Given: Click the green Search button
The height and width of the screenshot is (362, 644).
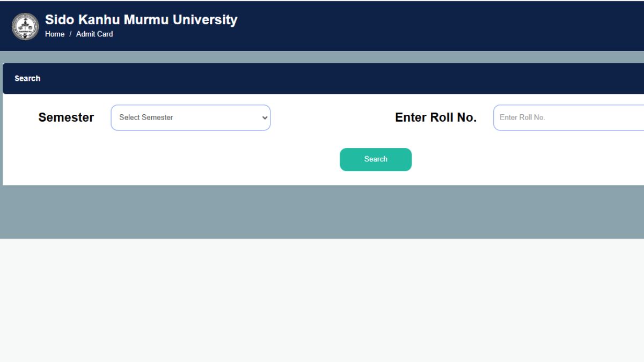Looking at the screenshot, I should coord(376,159).
